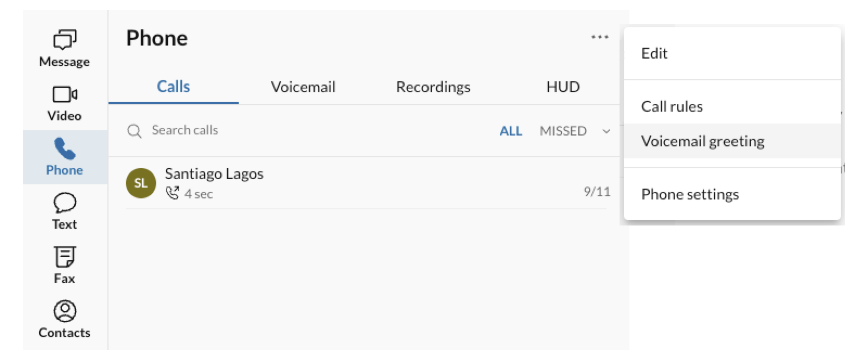Expand the call filter dropdown chevron
The width and height of the screenshot is (868, 361).
point(607,131)
